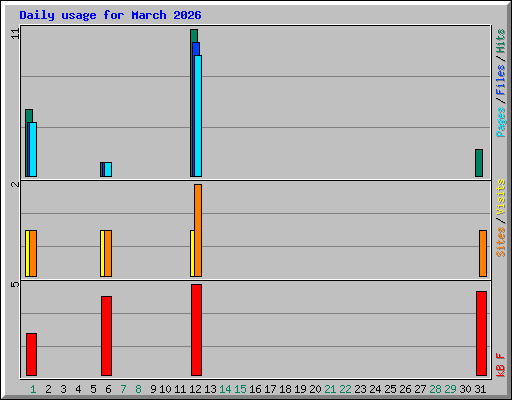The height and width of the screenshot is (400, 512).
Task: Click the cyan Pages bar for day 1
Action: coord(33,149)
